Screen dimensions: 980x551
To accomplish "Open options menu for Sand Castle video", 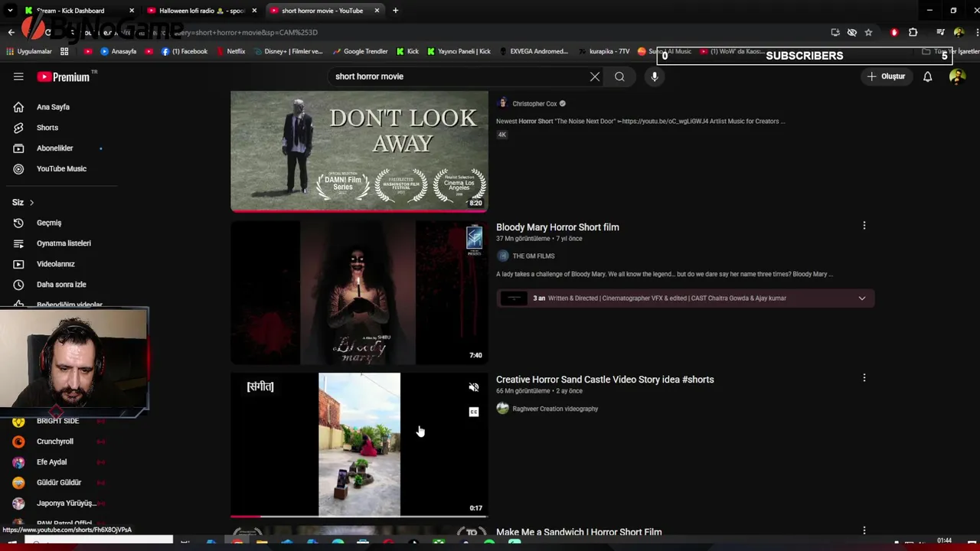I will click(864, 378).
